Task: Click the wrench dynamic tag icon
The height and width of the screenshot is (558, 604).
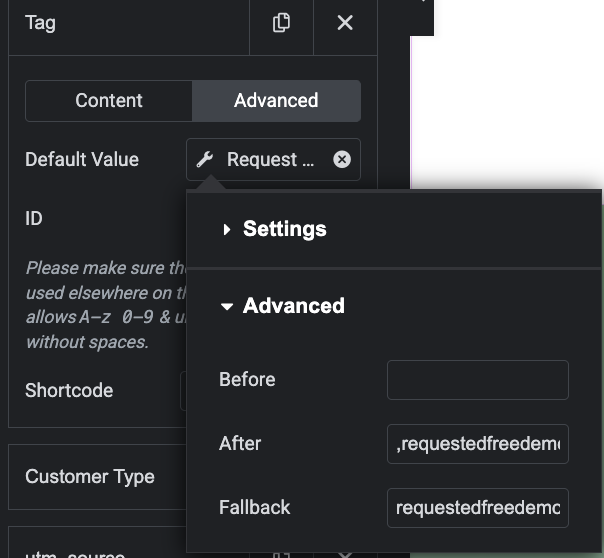Action: [x=205, y=159]
